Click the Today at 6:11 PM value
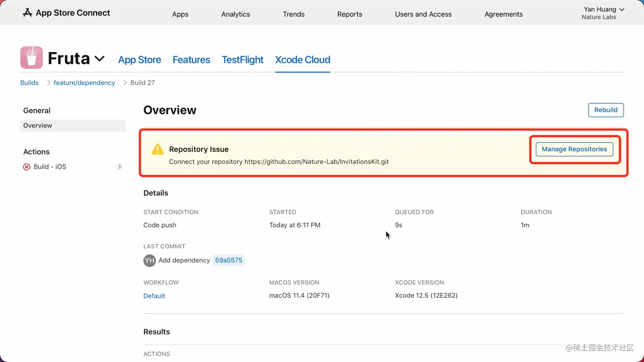 pos(295,225)
